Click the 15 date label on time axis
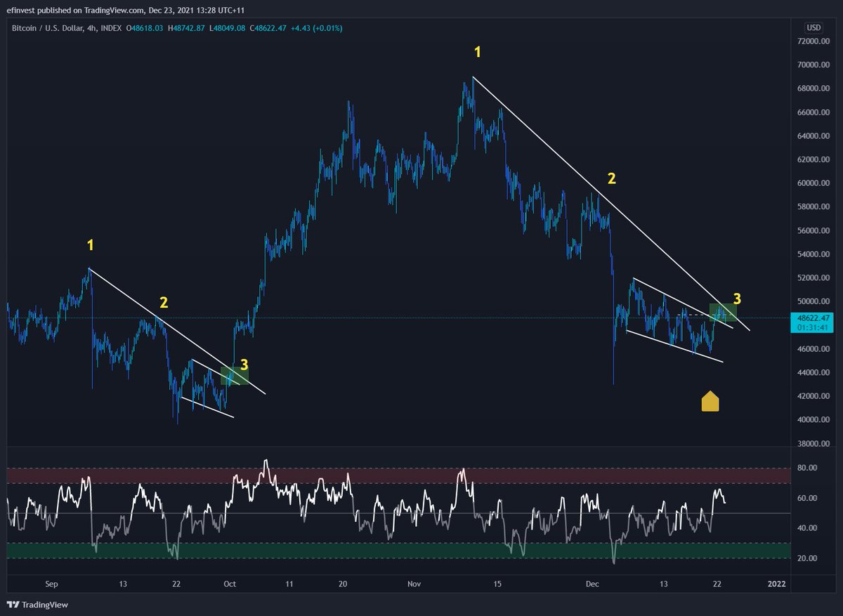Viewport: 843px width, 616px height. (499, 584)
